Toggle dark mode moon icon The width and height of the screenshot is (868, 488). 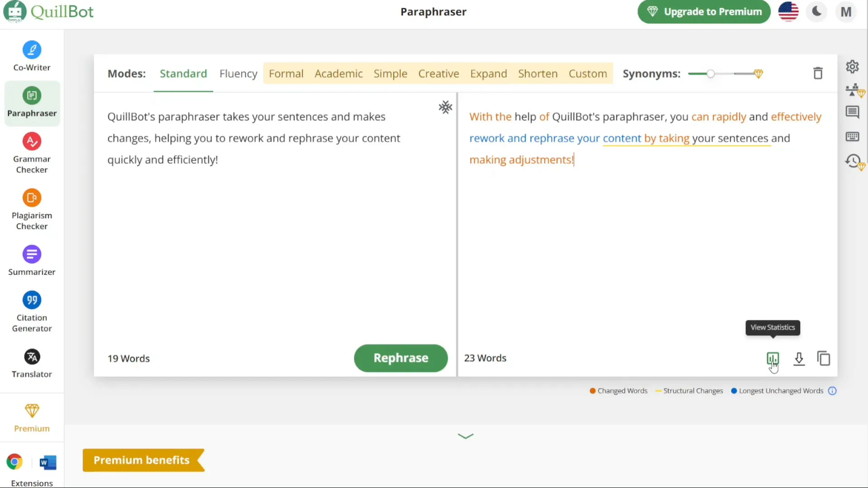pyautogui.click(x=817, y=11)
